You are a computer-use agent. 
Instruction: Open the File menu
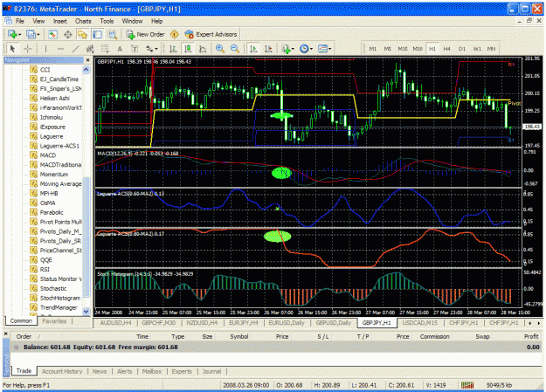20,21
